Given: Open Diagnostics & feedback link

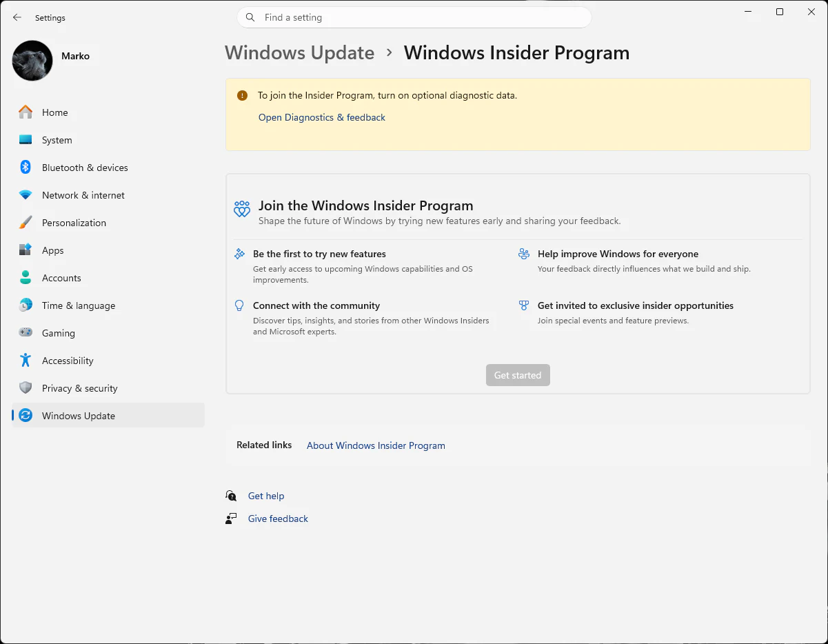Looking at the screenshot, I should pyautogui.click(x=322, y=117).
